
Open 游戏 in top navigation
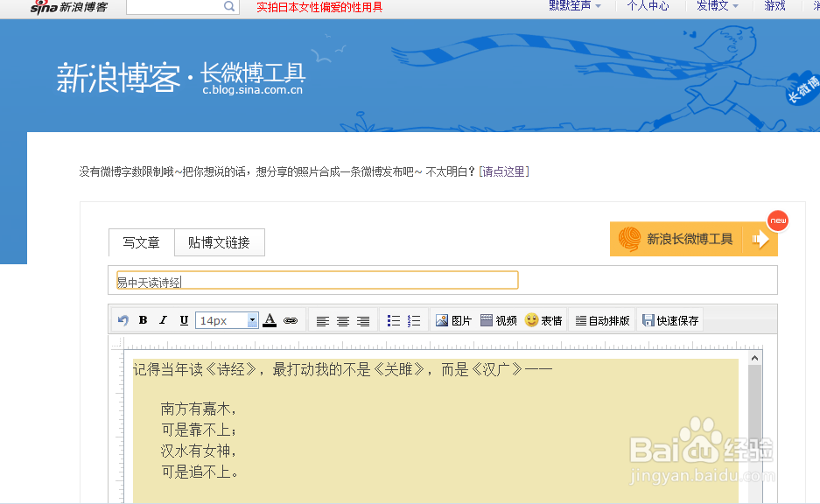click(x=775, y=6)
